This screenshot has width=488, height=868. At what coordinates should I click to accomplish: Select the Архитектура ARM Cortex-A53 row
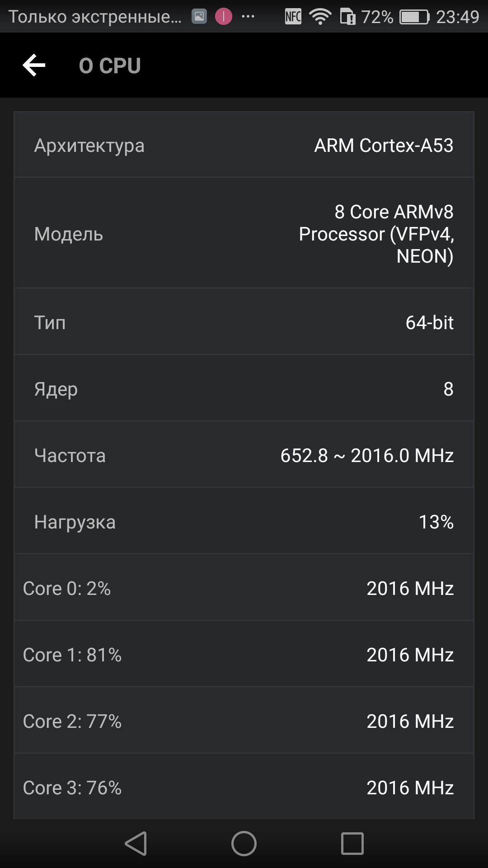[x=244, y=145]
